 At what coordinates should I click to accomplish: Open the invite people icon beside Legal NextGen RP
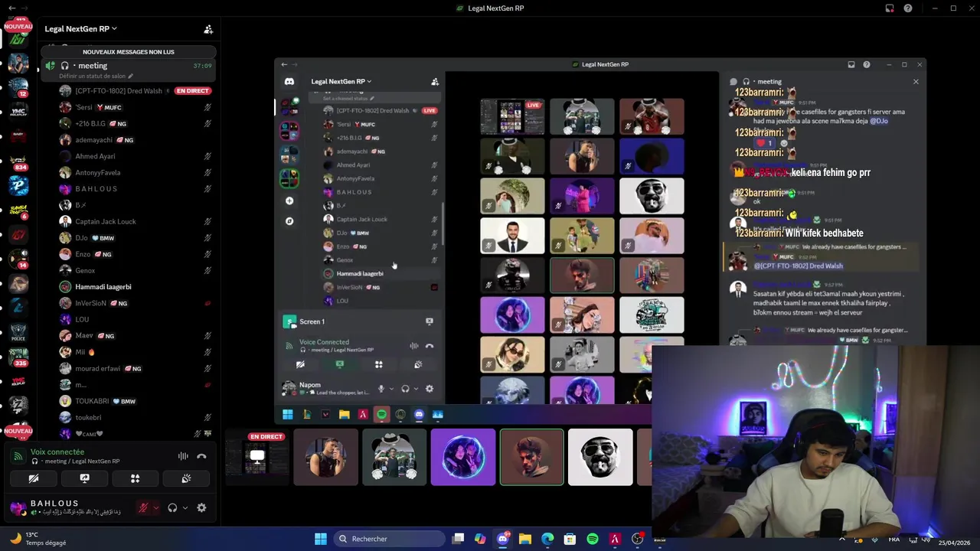click(208, 29)
